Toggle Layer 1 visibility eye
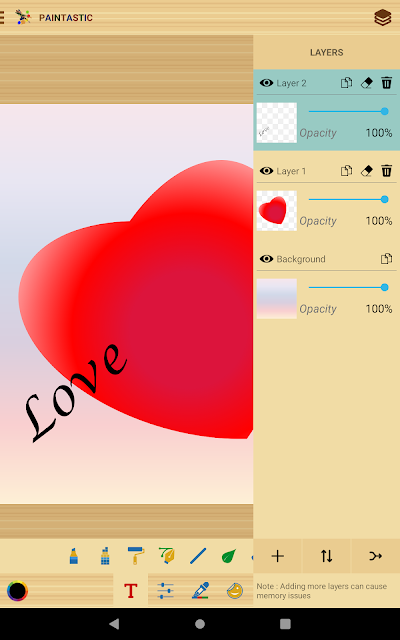Screen dimensions: 400x640 267,171
